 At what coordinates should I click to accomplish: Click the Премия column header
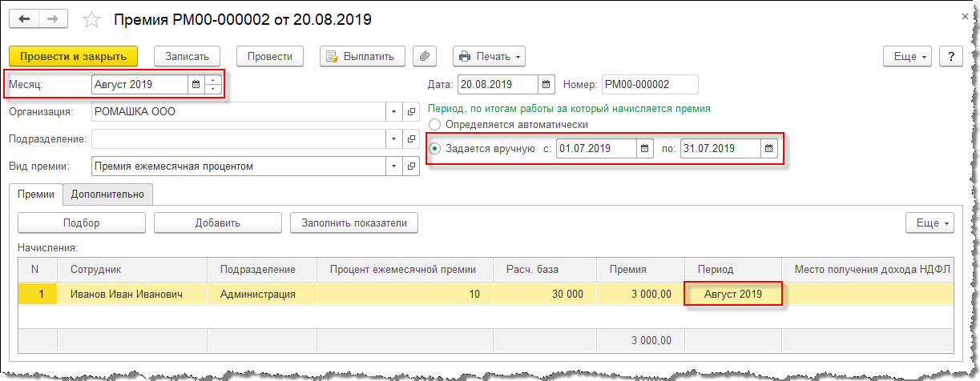pos(639,270)
